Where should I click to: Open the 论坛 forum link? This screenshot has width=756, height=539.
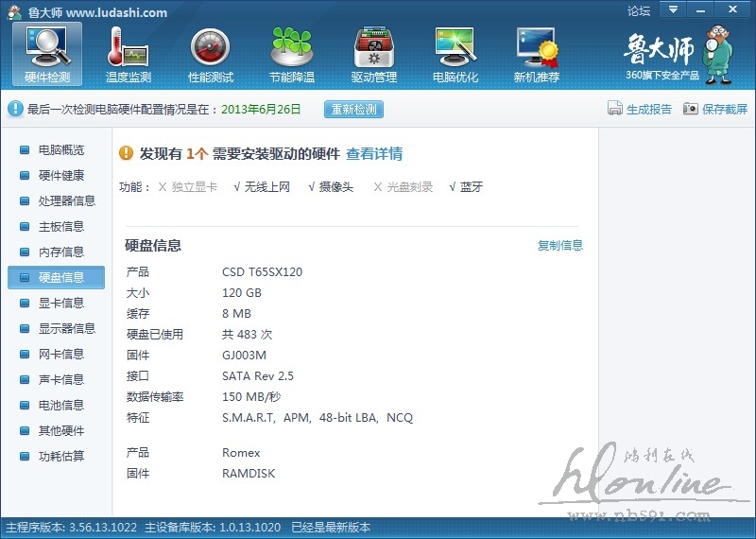tap(639, 10)
